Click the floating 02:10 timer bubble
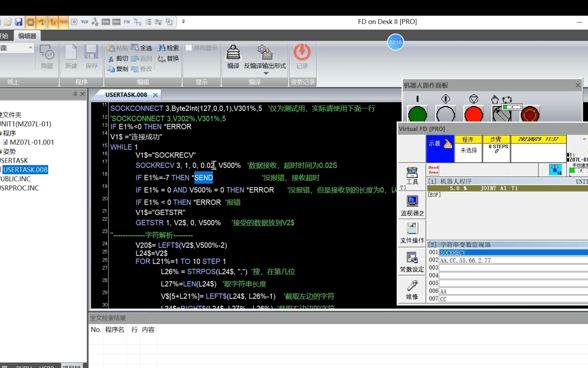 [x=395, y=42]
